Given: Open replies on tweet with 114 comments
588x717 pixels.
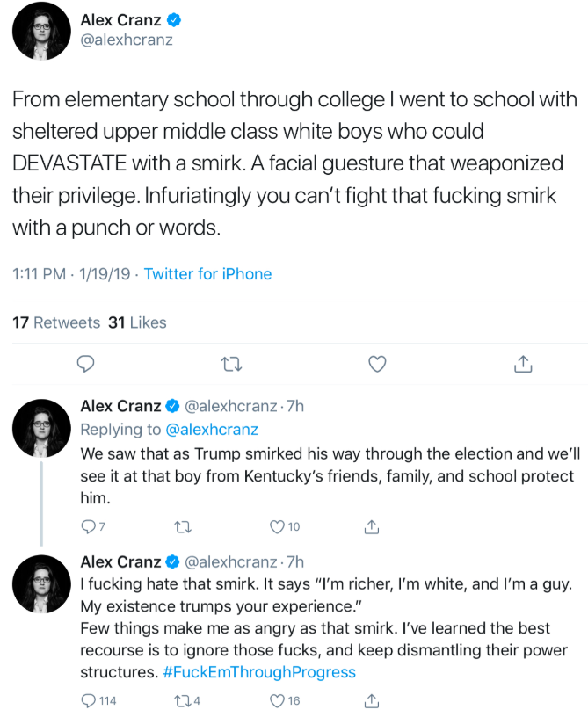Looking at the screenshot, I should [x=88, y=700].
